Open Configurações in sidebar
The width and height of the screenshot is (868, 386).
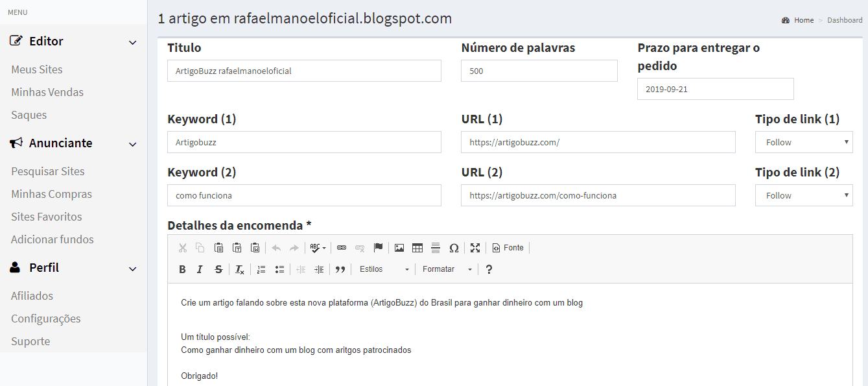(46, 319)
